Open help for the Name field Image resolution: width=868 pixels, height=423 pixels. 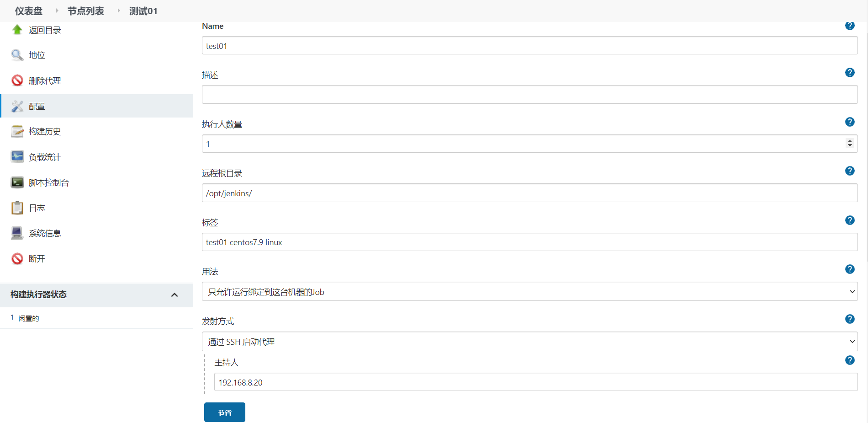[850, 26]
